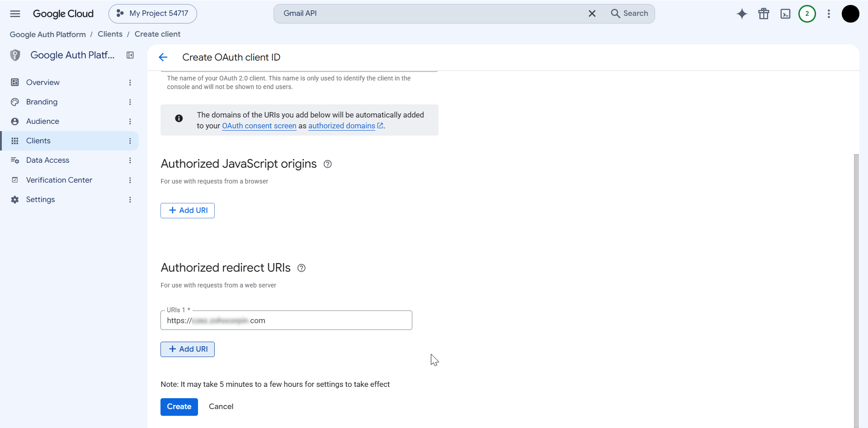
Task: Open more options for Branding
Action: [130, 102]
